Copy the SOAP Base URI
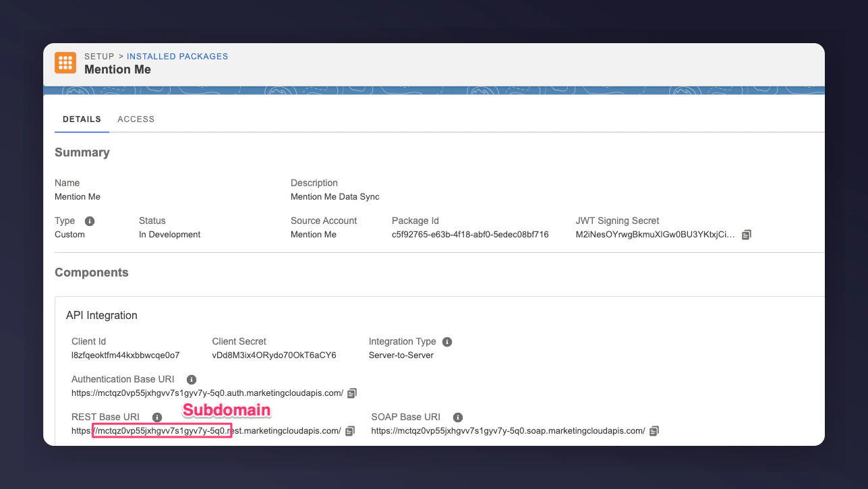The height and width of the screenshot is (489, 868). [654, 431]
